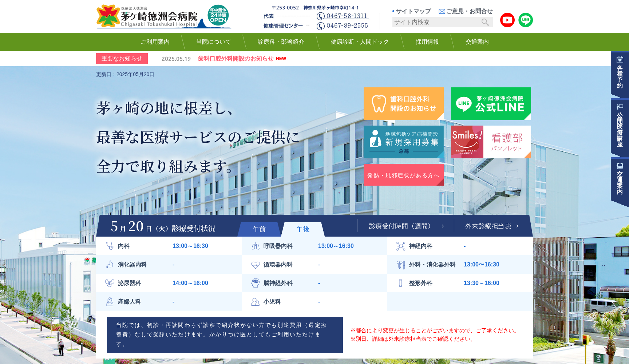Open the 診療科・部署紹介 menu

281,42
